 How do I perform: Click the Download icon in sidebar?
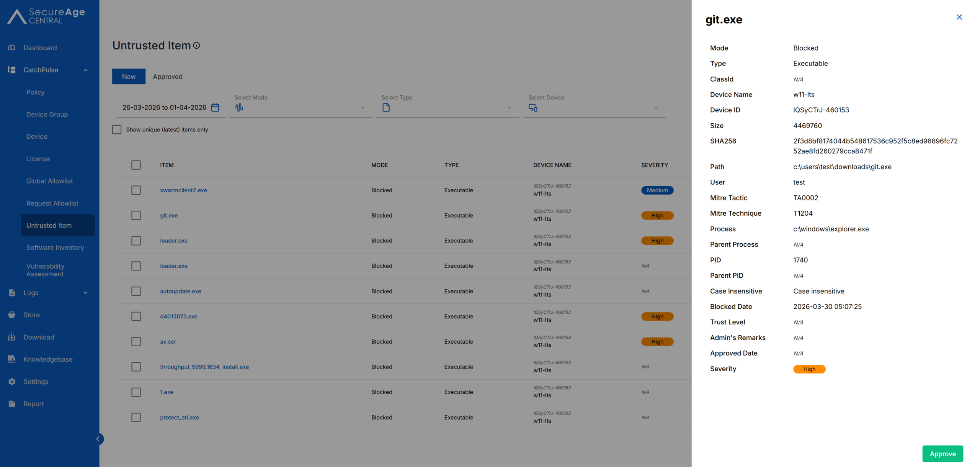click(x=12, y=337)
